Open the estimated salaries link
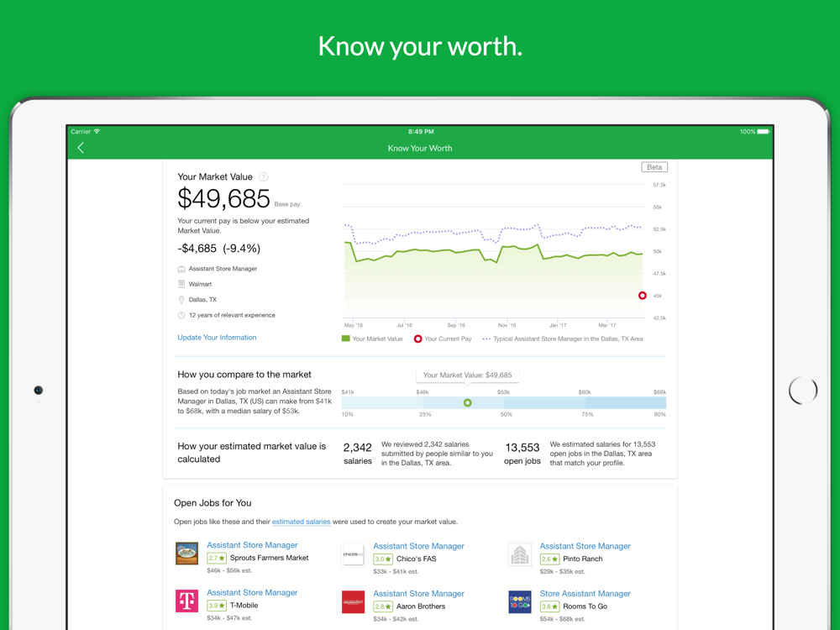The height and width of the screenshot is (630, 840). coord(301,522)
